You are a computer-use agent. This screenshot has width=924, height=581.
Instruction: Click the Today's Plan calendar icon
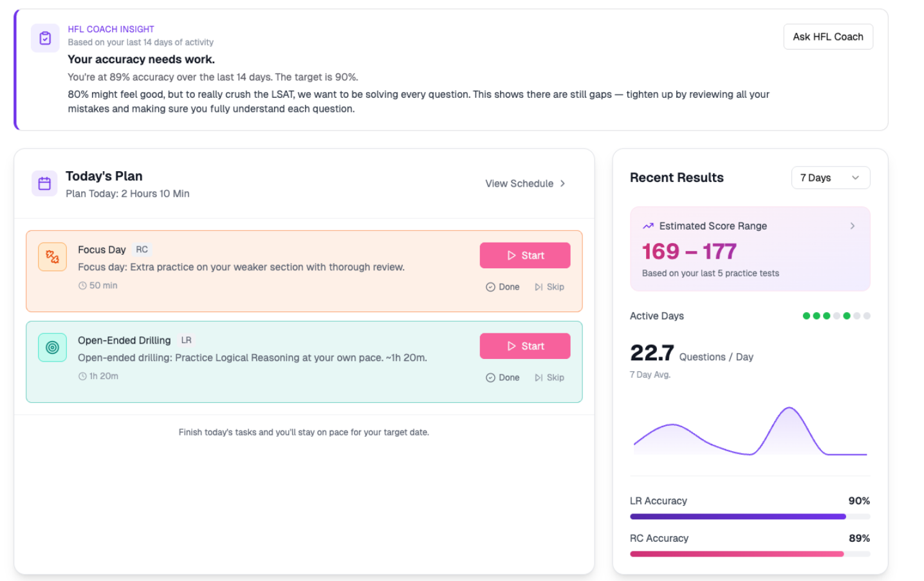tap(44, 183)
